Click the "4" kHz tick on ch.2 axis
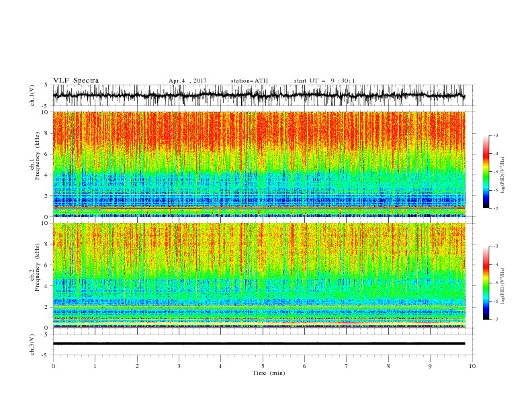This screenshot has height=411, width=532. point(46,286)
